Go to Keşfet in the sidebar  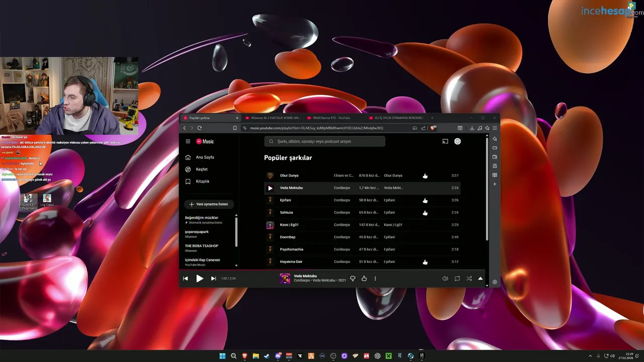[202, 169]
